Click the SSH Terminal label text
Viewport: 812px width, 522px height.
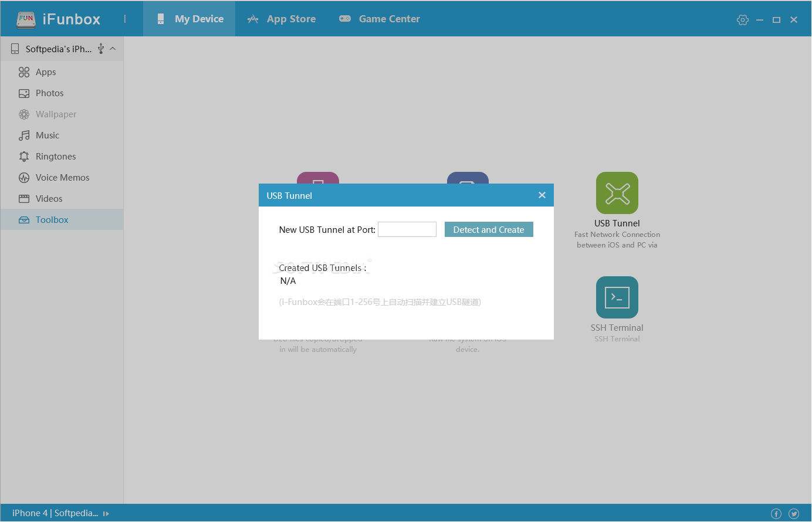[x=617, y=328]
